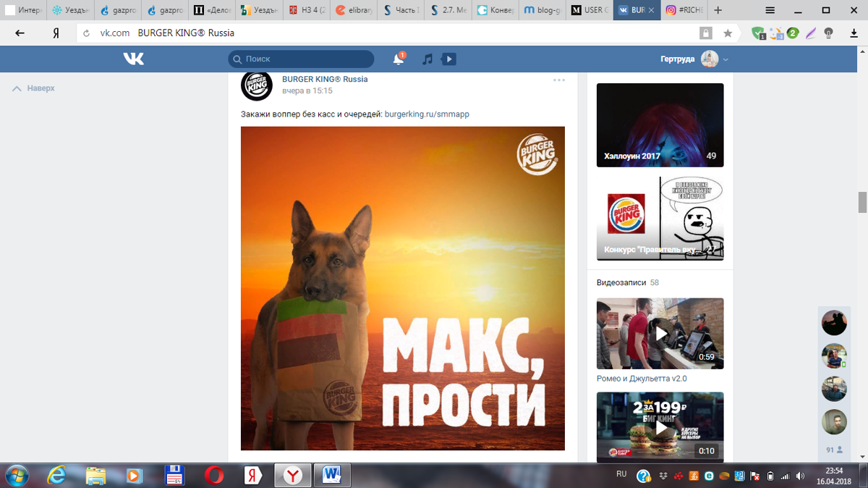Change the RU input language
The width and height of the screenshot is (868, 488).
[621, 474]
